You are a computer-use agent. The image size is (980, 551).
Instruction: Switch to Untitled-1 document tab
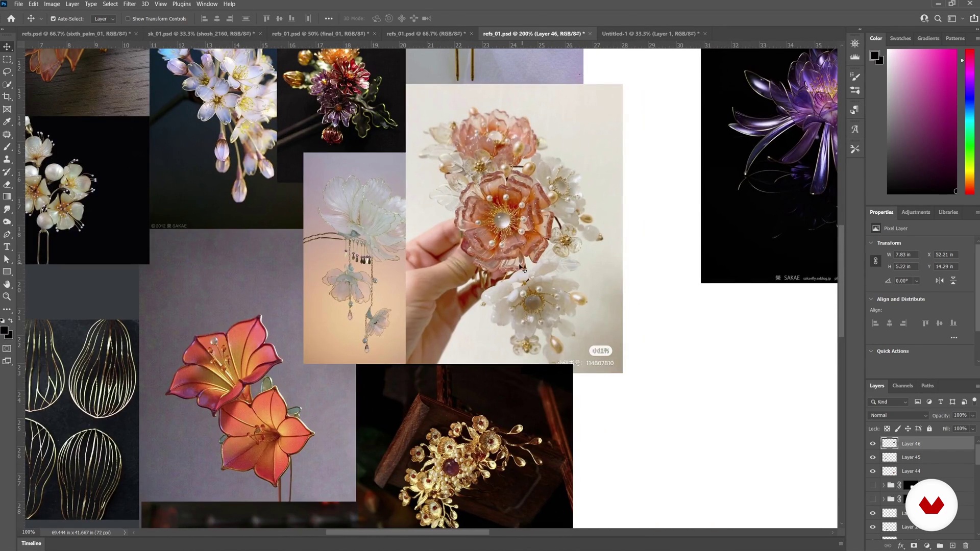click(650, 34)
